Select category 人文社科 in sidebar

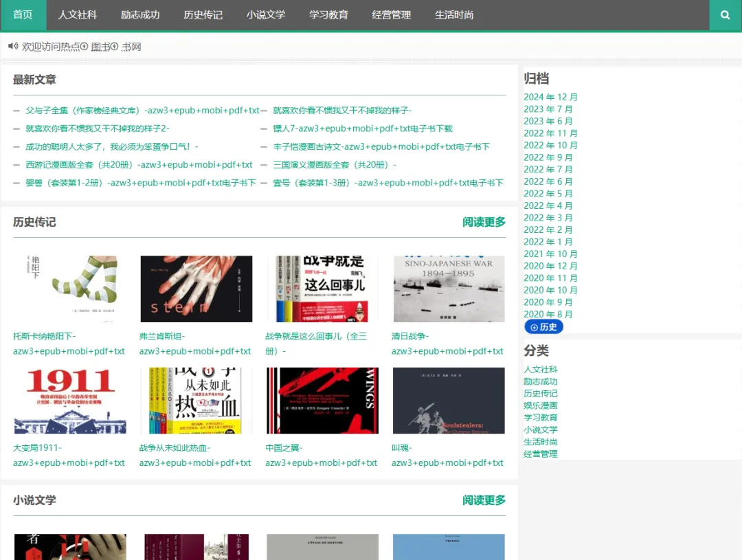541,369
